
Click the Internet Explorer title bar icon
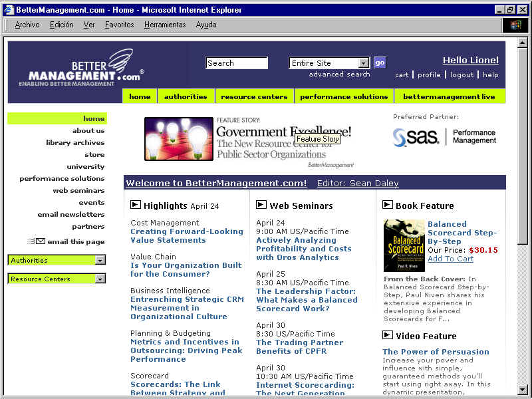pyautogui.click(x=9, y=10)
